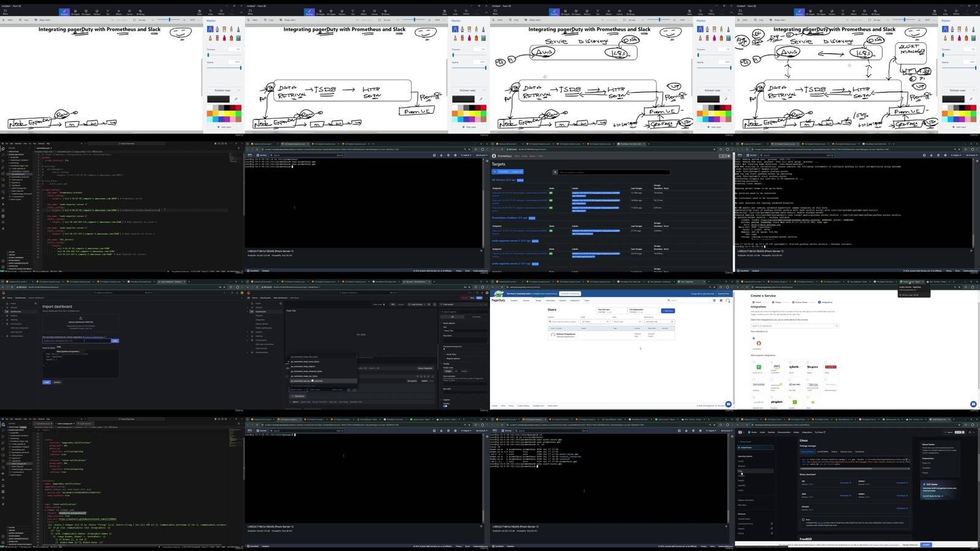This screenshot has width=980, height=551.
Task: Click the Upload dashboard JSON file area
Action: pyautogui.click(x=80, y=324)
